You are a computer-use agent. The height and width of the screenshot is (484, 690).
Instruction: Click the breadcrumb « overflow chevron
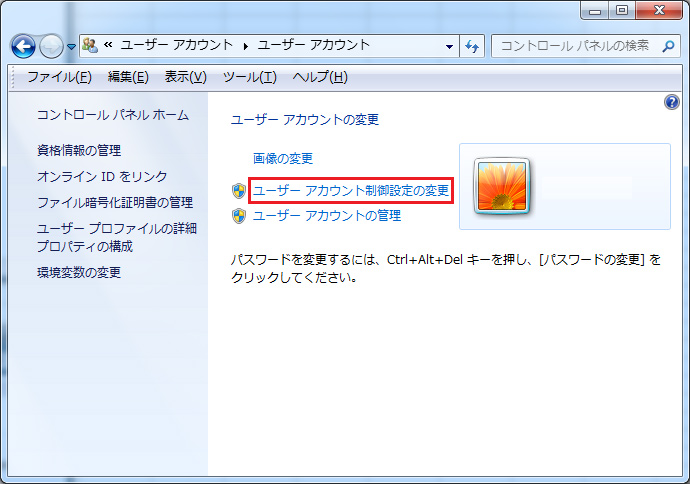tap(108, 44)
